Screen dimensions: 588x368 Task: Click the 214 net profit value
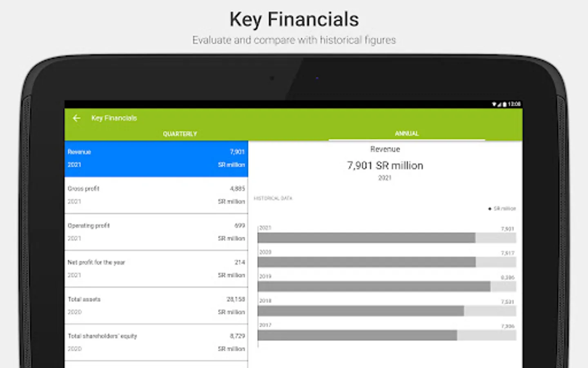(240, 263)
